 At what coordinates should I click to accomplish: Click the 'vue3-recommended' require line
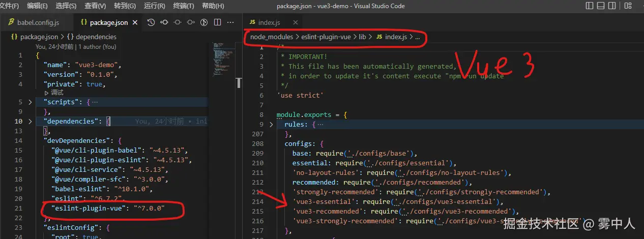[406, 212]
